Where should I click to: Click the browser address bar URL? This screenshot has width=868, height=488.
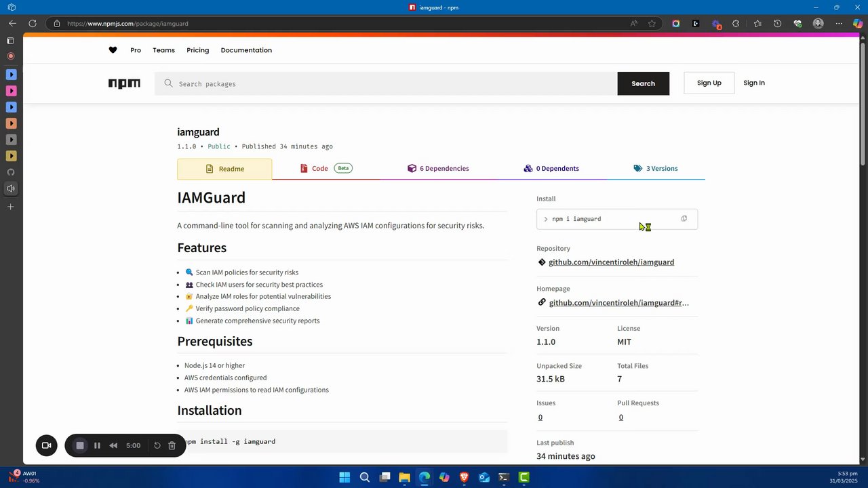pyautogui.click(x=127, y=24)
